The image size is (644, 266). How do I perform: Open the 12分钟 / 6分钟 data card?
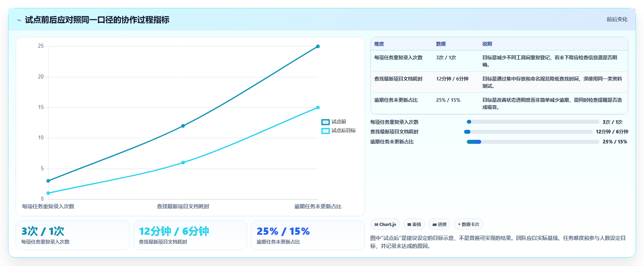tap(190, 235)
